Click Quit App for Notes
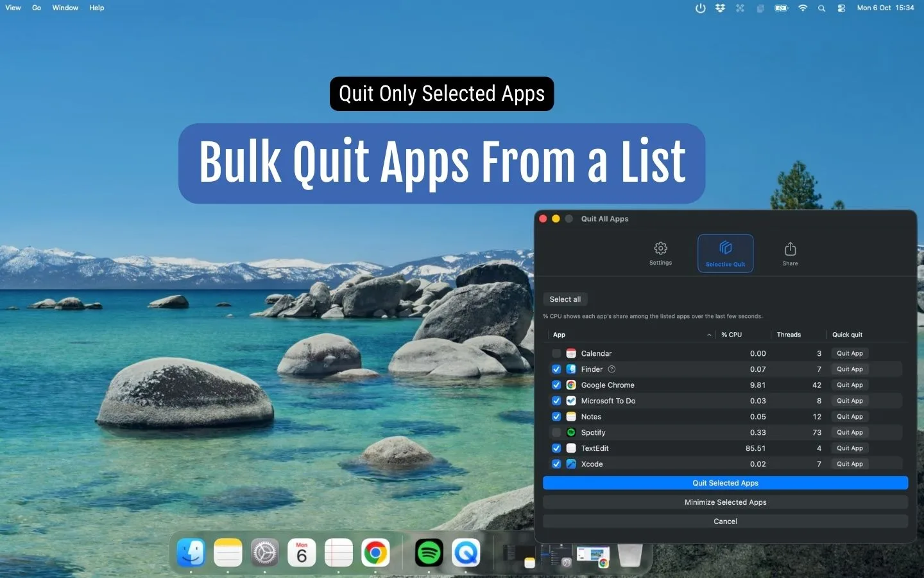 (850, 417)
